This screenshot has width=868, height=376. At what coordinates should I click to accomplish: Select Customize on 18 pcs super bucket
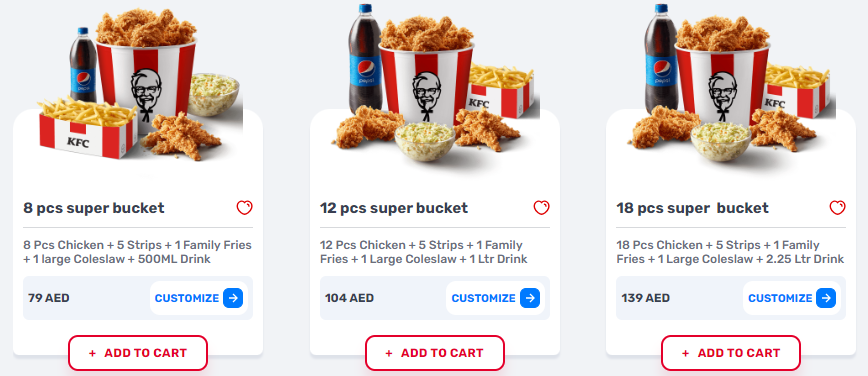tap(792, 298)
